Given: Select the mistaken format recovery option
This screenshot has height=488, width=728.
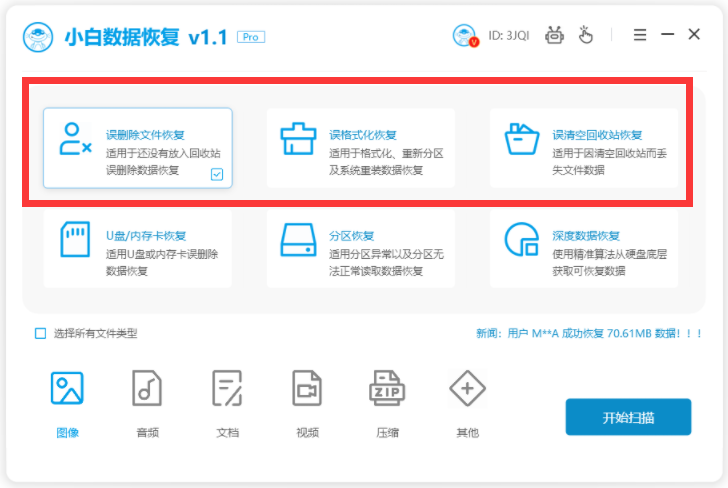Looking at the screenshot, I should point(361,148).
